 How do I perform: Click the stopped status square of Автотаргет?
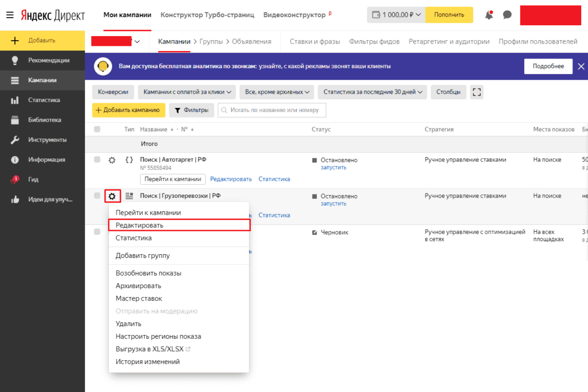click(x=315, y=160)
